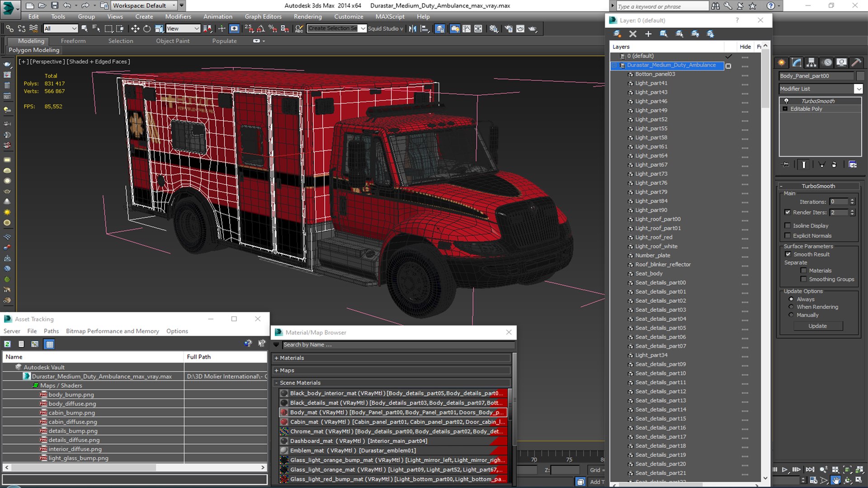Image resolution: width=868 pixels, height=488 pixels.
Task: Click Cabin_mat material swatch in Scene Materials
Action: tap(284, 422)
